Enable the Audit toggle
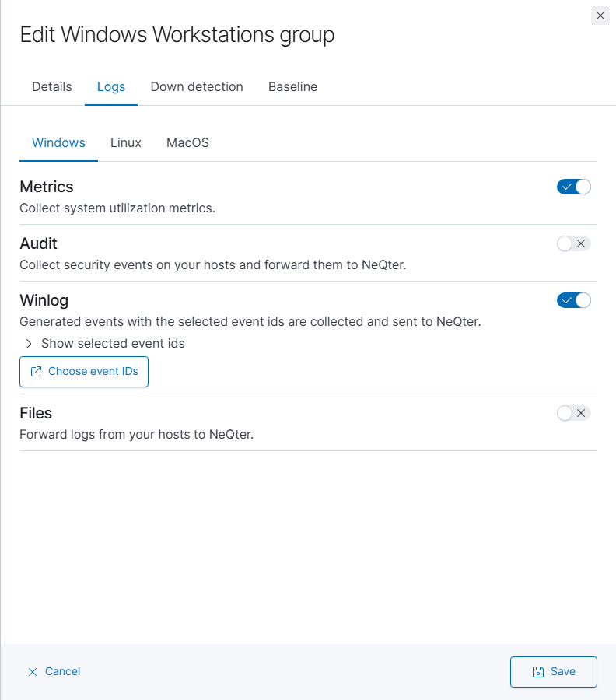616x700 pixels. [x=573, y=243]
